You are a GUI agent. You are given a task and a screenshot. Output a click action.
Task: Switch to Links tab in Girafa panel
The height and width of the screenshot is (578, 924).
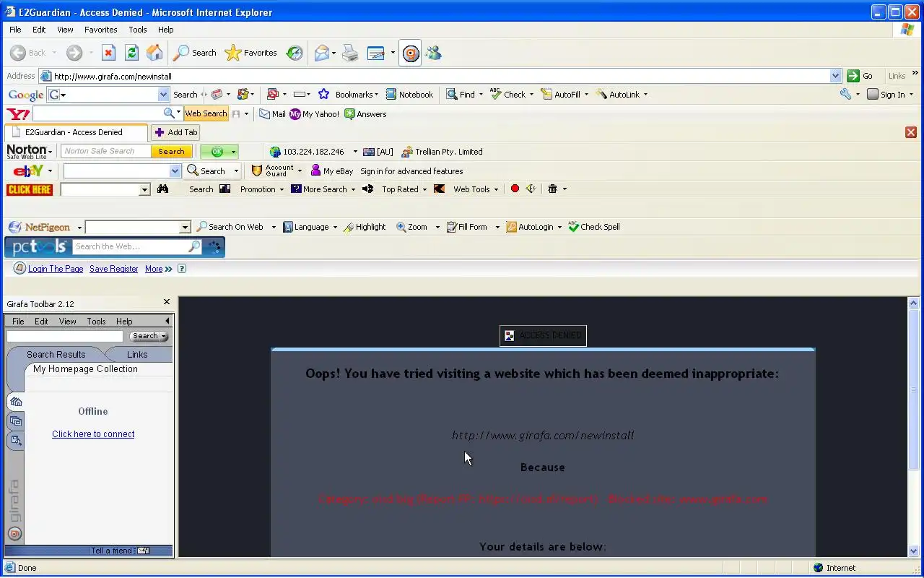pos(137,355)
